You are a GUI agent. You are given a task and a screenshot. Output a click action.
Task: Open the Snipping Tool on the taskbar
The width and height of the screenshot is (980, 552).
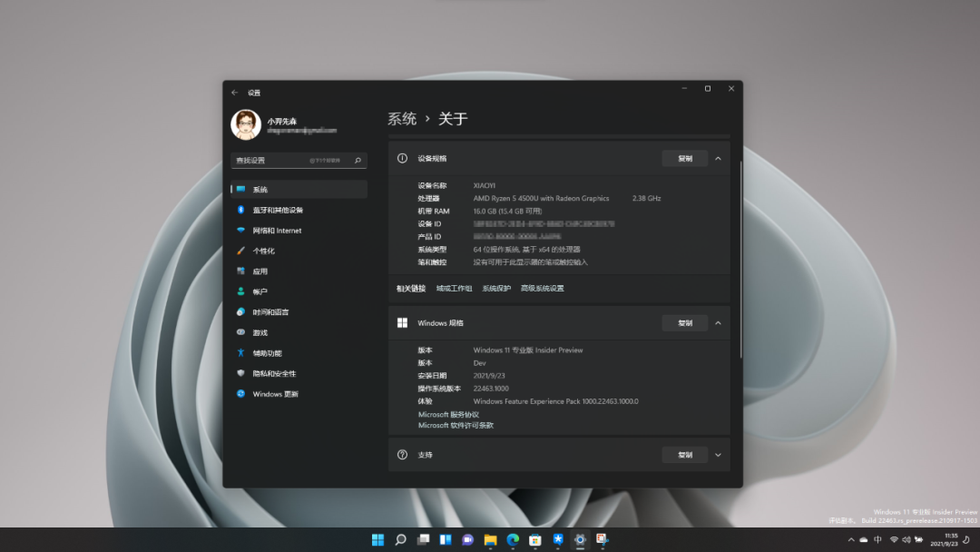602,539
